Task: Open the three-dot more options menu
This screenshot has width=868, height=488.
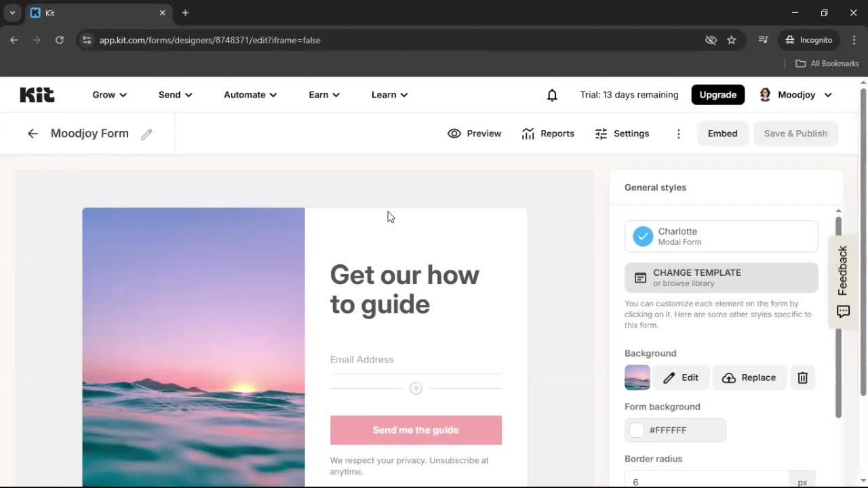Action: (x=678, y=134)
